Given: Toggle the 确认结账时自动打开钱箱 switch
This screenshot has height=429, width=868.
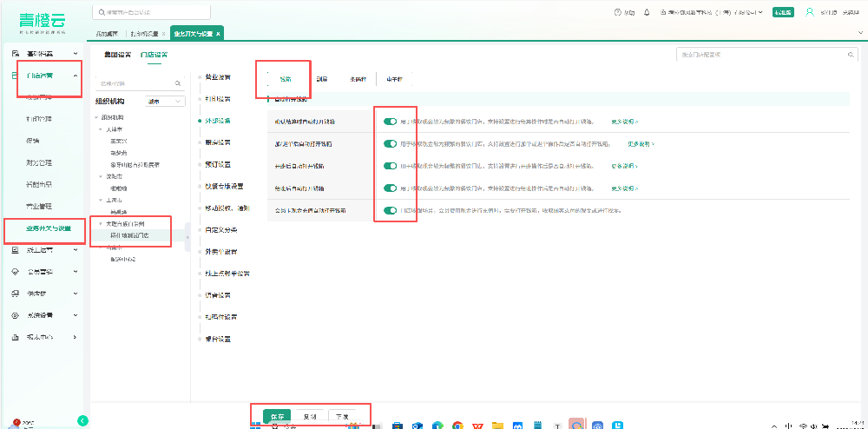Looking at the screenshot, I should [390, 122].
